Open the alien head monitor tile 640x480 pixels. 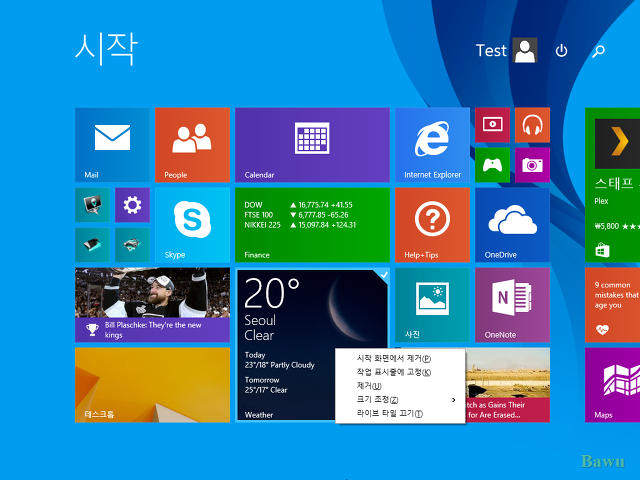point(92,204)
